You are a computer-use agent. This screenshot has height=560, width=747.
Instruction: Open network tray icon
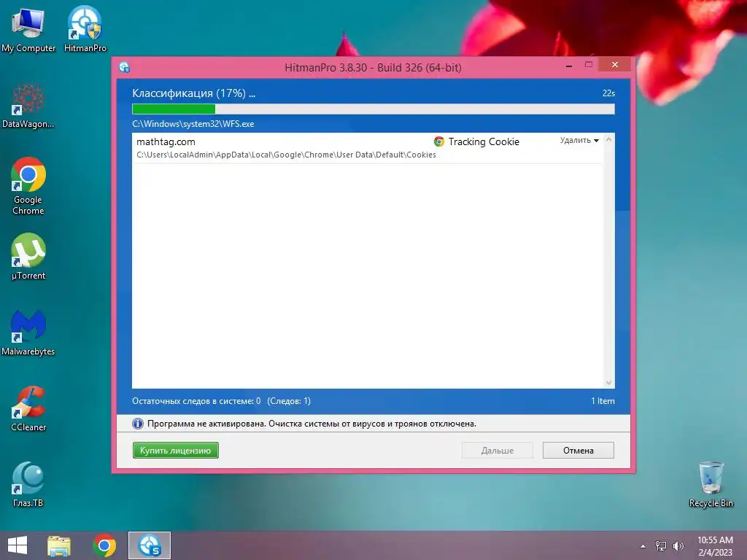click(x=661, y=545)
